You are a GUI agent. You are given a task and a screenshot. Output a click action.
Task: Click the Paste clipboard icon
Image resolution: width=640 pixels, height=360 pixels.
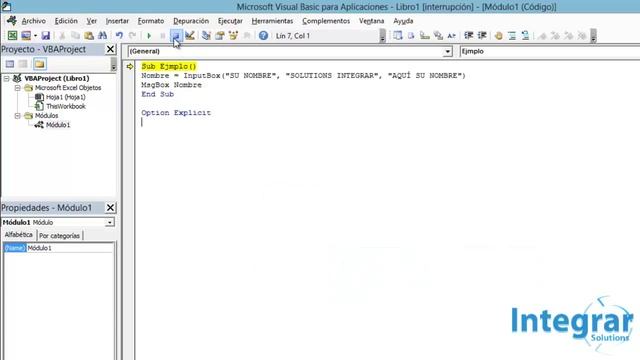tap(89, 36)
